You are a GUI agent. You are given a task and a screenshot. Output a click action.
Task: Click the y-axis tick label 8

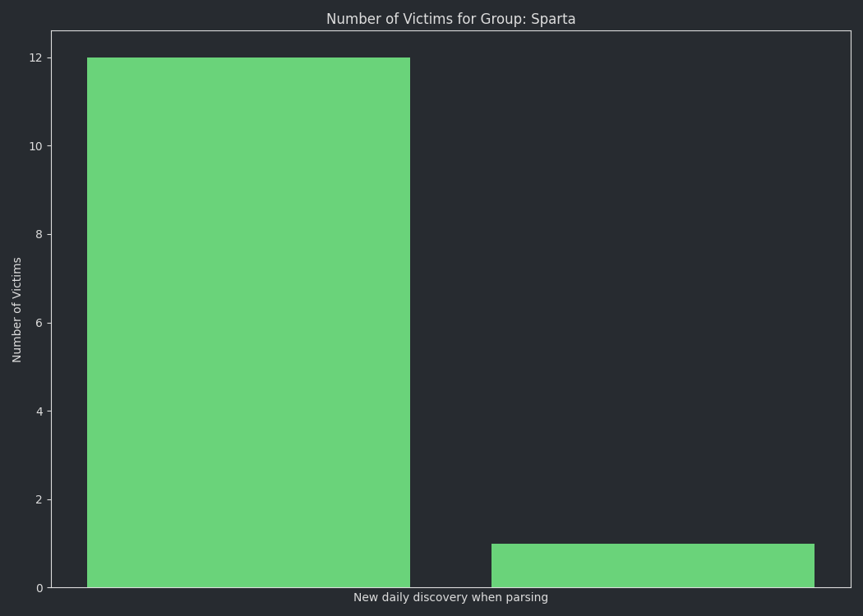coord(39,234)
